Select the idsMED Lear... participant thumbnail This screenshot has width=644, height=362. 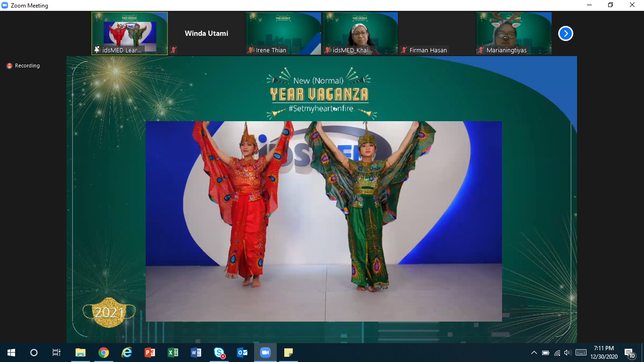130,33
